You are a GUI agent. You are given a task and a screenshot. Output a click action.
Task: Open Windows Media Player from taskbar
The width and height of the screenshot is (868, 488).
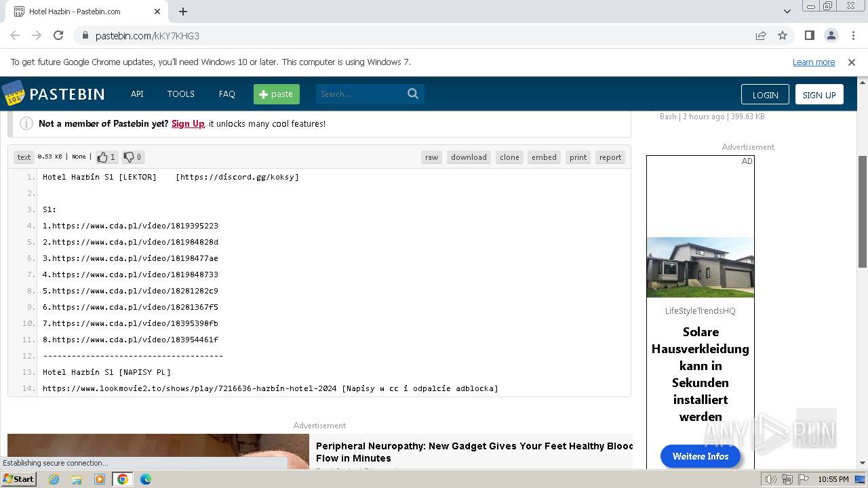[100, 479]
